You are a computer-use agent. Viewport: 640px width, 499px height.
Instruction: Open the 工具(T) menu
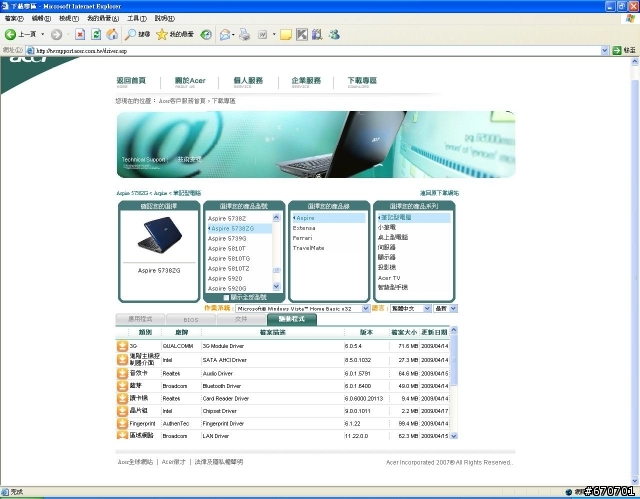tap(137, 18)
